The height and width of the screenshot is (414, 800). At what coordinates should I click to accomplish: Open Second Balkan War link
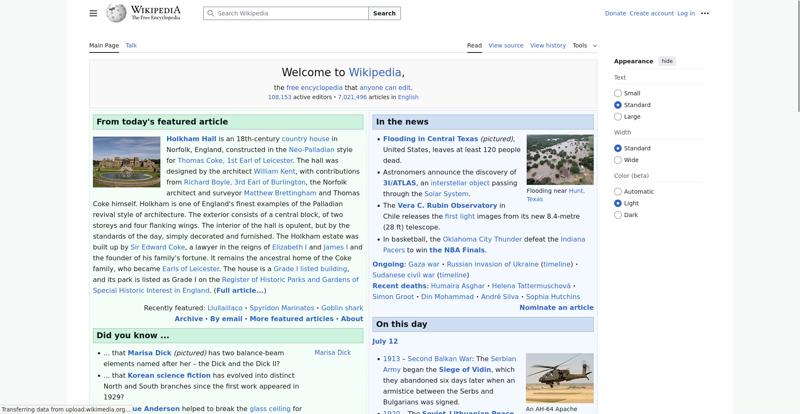pos(440,359)
